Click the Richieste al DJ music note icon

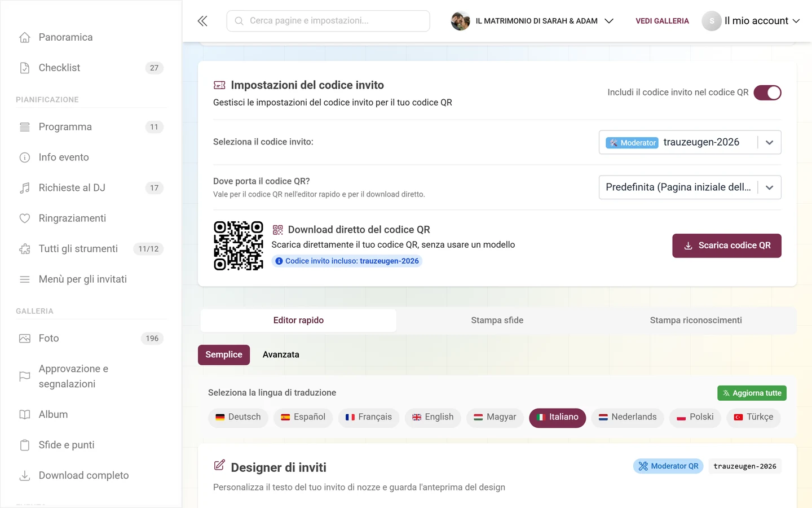[25, 188]
